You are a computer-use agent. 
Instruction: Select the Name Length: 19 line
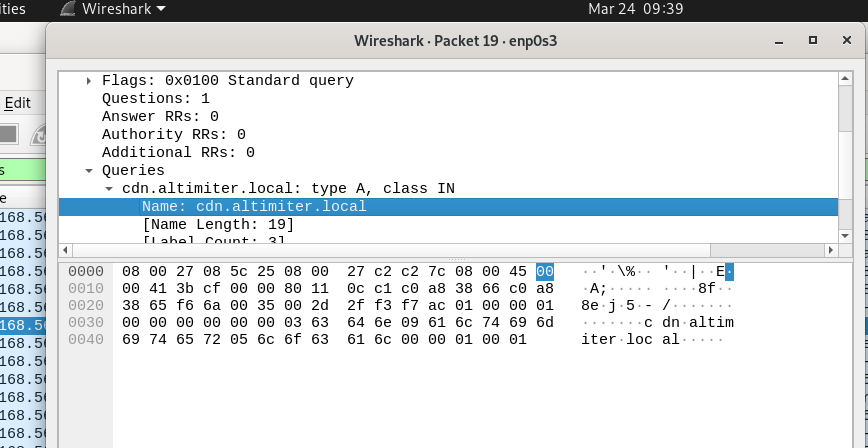coord(218,224)
